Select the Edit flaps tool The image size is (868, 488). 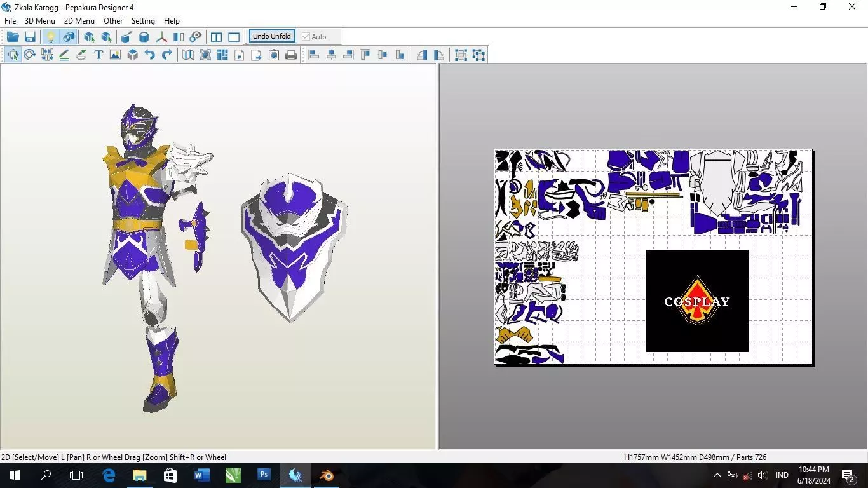point(81,55)
